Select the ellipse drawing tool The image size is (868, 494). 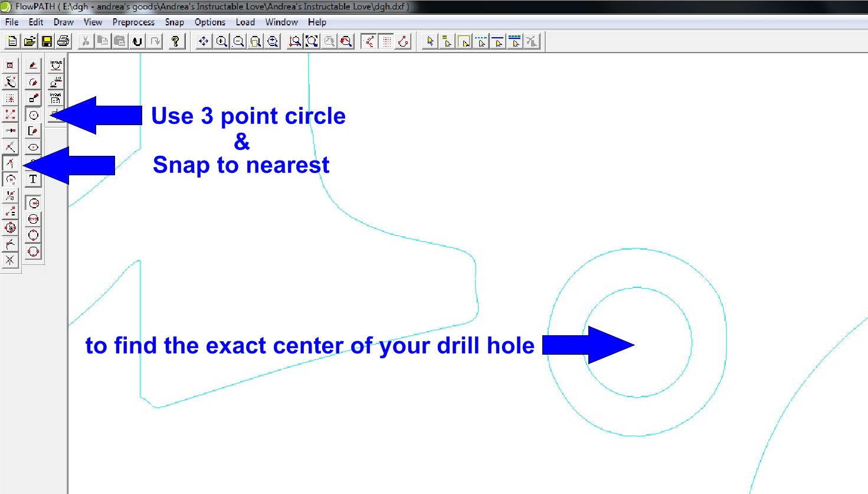(x=33, y=147)
